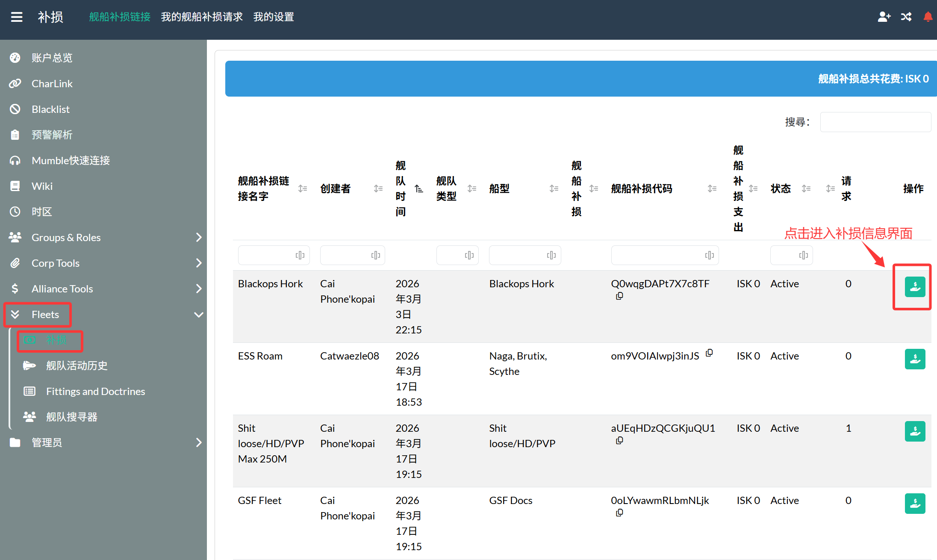Sort by 创建者 column sort arrows

[x=378, y=189]
